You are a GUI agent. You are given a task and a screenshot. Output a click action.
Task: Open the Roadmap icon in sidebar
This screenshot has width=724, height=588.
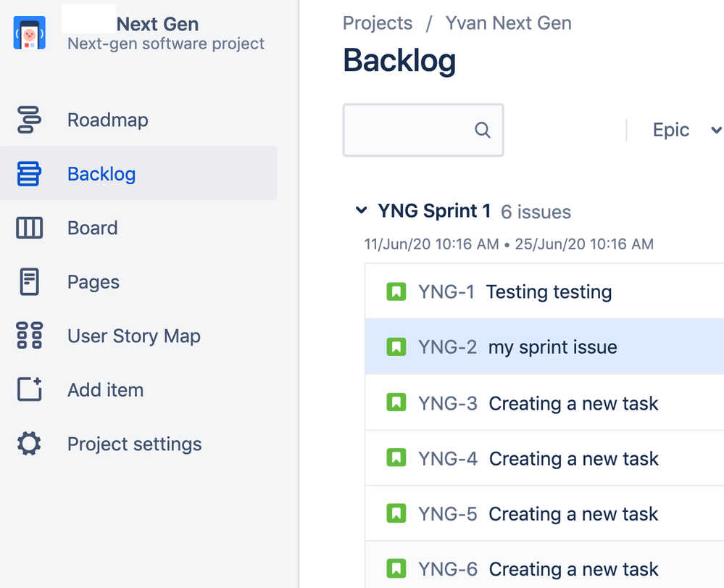(x=29, y=120)
